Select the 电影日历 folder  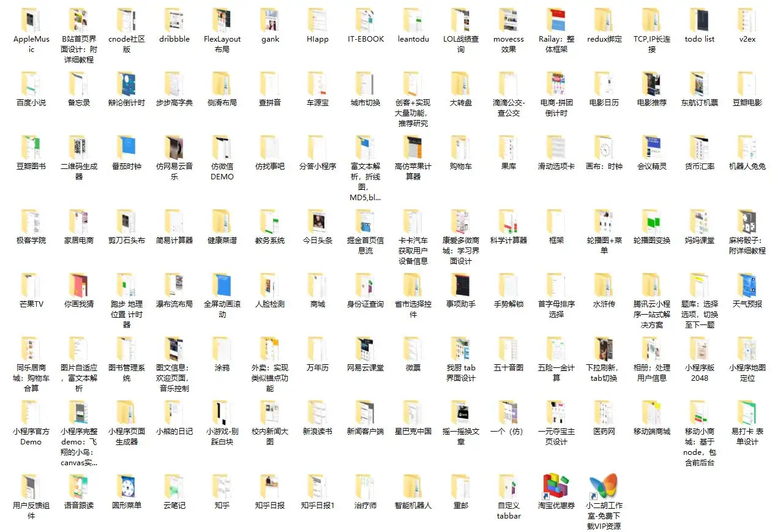[x=604, y=83]
